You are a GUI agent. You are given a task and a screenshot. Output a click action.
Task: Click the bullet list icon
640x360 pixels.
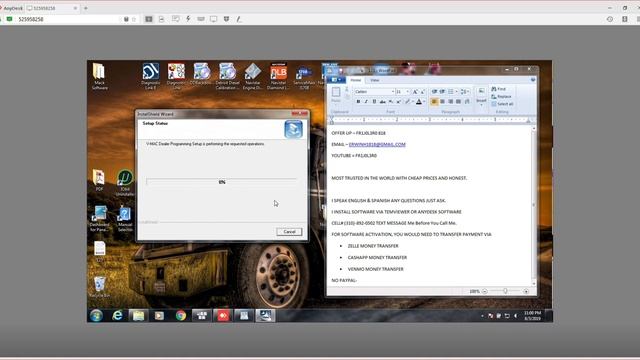click(x=450, y=91)
